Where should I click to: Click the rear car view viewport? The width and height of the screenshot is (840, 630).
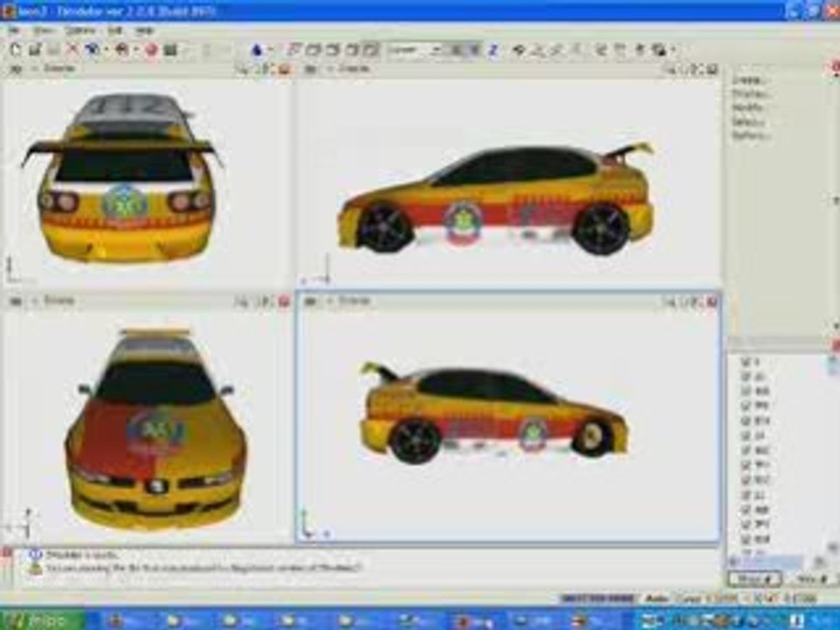(x=146, y=181)
